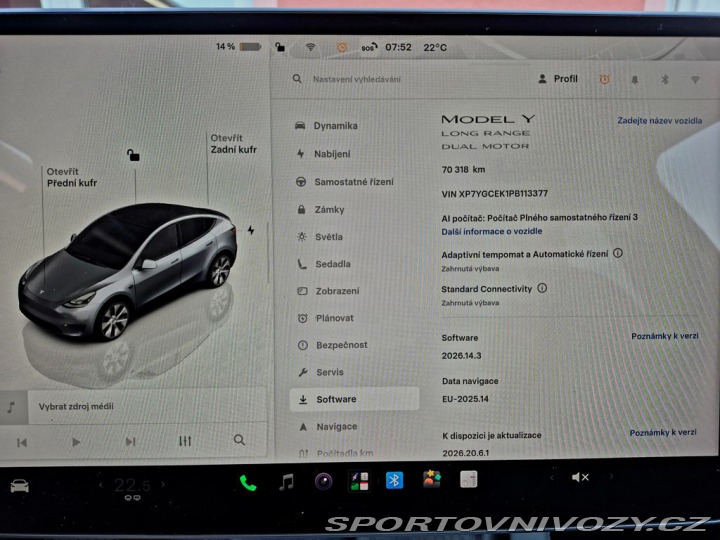Skip to previous track
The image size is (720, 540).
(22, 443)
